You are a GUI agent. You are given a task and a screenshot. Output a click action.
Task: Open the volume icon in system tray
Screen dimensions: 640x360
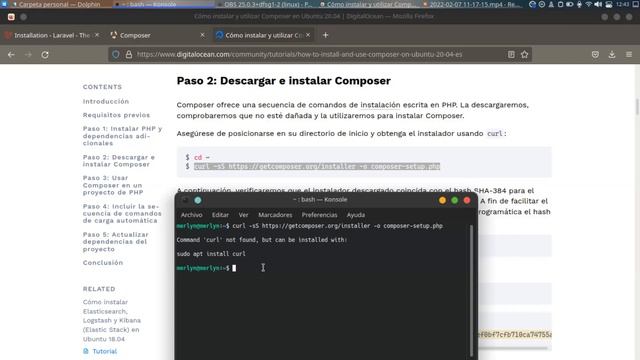[598, 4]
